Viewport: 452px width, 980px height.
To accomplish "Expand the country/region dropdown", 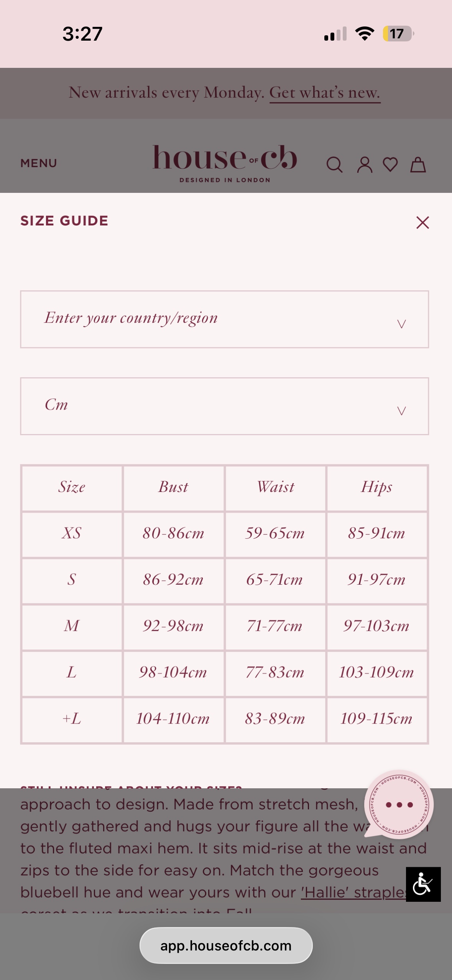I will (225, 319).
